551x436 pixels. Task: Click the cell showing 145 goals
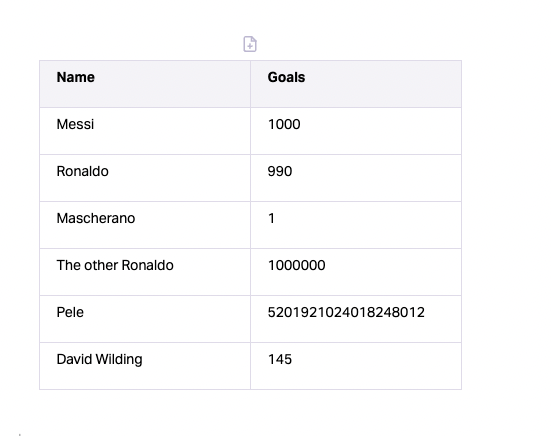356,366
